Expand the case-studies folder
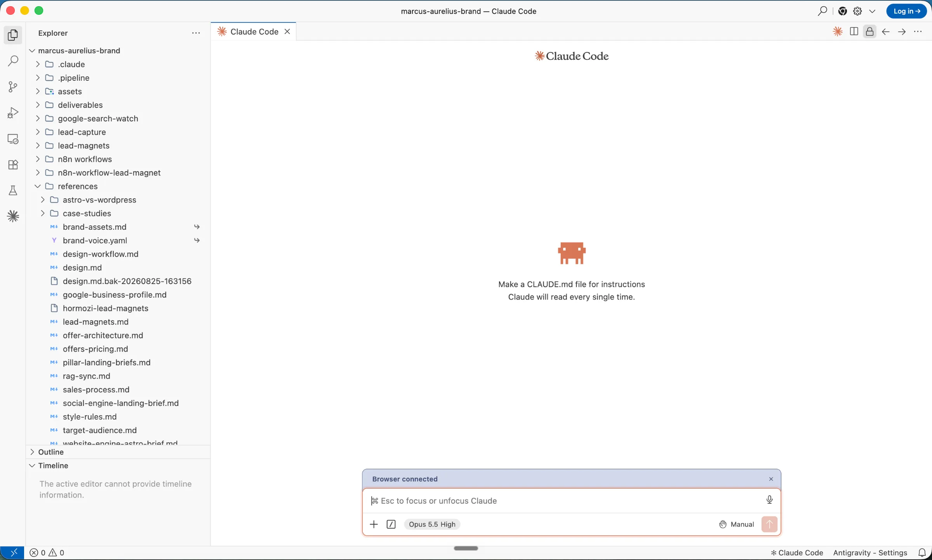 (43, 213)
